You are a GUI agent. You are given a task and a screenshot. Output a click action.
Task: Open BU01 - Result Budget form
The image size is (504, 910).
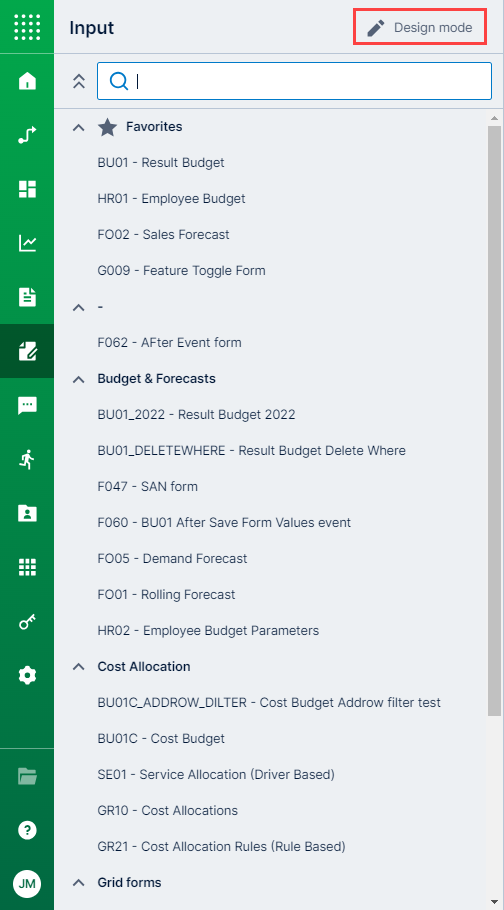tap(161, 162)
